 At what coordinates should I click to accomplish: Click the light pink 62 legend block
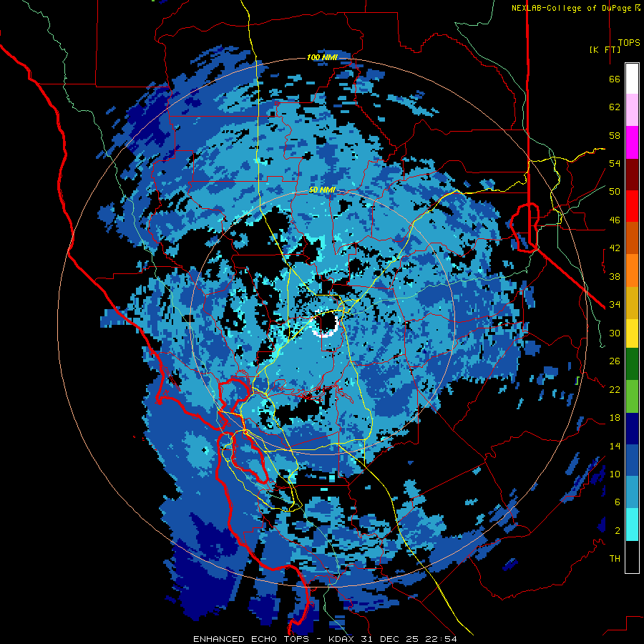632,110
